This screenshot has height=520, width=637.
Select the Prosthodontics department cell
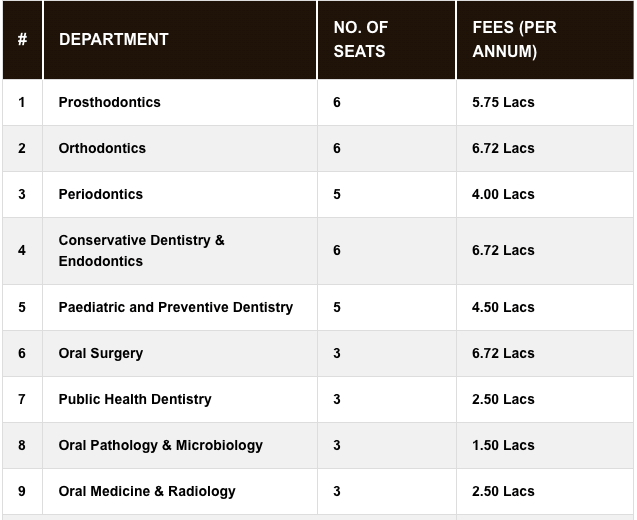(109, 102)
